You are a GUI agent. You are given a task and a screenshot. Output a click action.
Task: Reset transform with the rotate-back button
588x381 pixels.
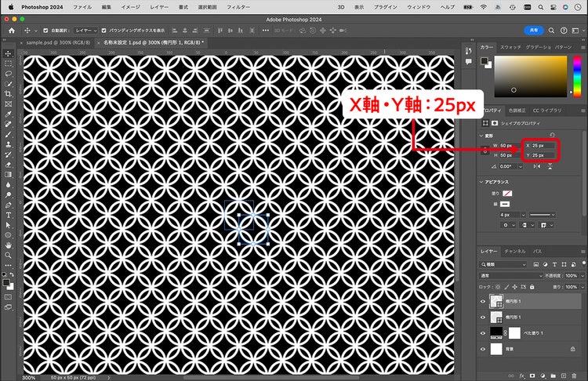click(552, 135)
